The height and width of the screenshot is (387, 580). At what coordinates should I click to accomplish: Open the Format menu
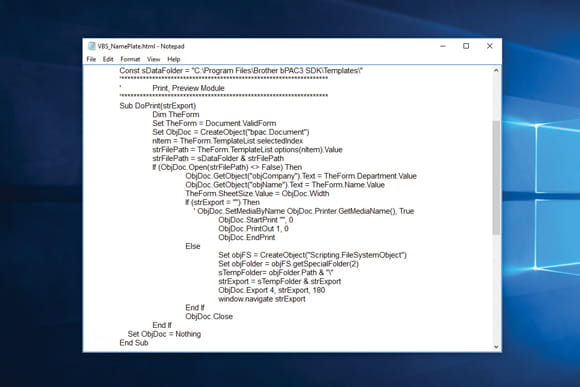(130, 59)
